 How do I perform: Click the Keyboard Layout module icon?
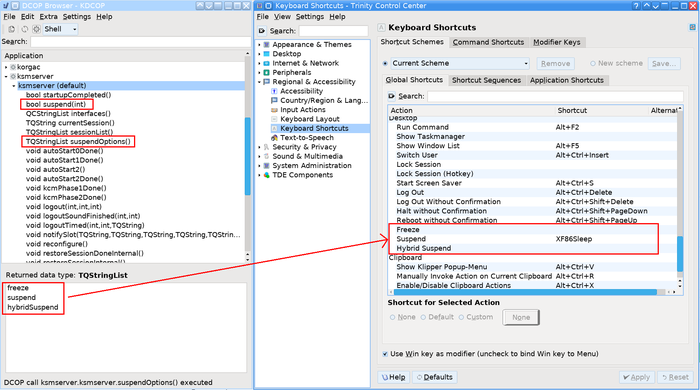pos(274,119)
